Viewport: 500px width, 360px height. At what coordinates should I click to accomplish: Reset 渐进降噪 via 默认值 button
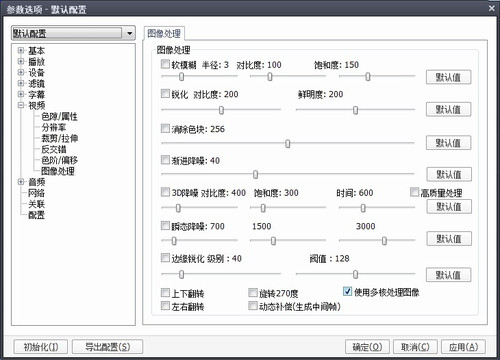(449, 174)
